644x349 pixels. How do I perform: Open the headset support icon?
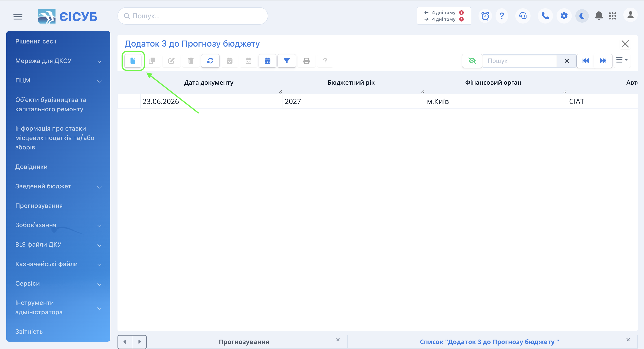pyautogui.click(x=523, y=16)
